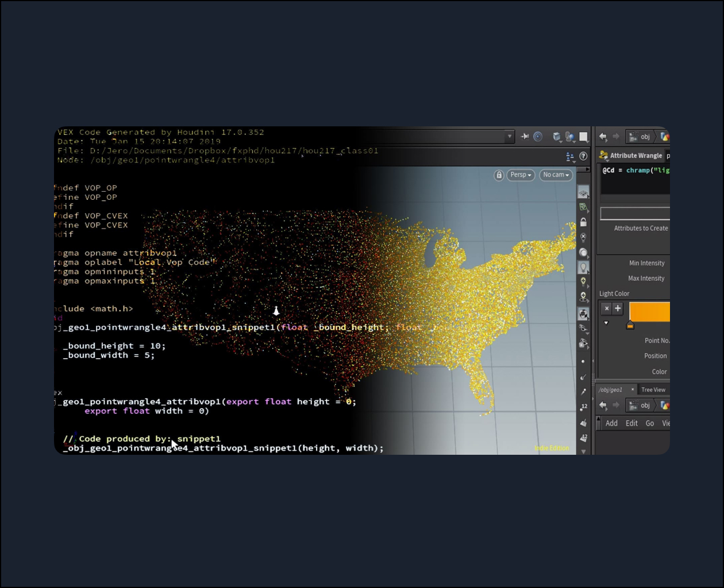Switch to the Tree View tab
Image resolution: width=724 pixels, height=588 pixels.
click(653, 390)
